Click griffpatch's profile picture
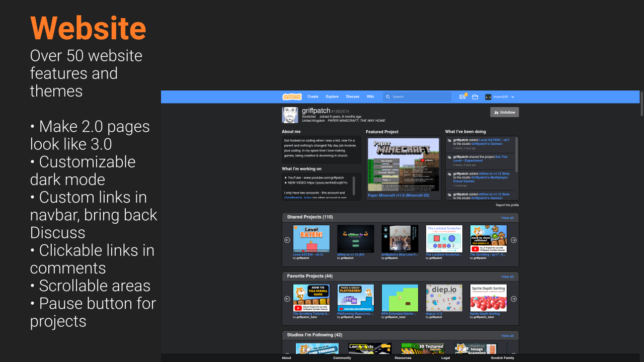The image size is (644, 362). [x=290, y=115]
